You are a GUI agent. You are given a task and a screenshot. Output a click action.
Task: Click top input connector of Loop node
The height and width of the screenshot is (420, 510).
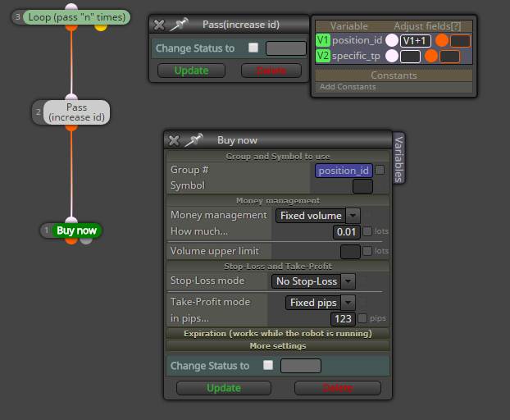(71, 7)
